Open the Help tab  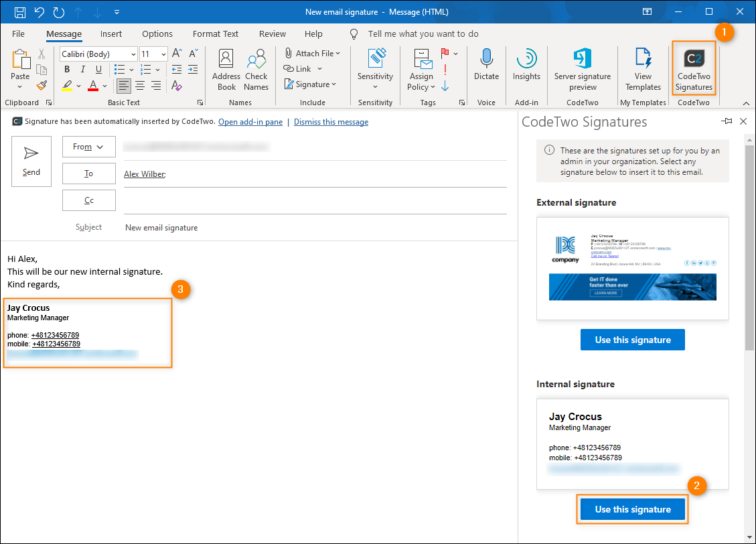coord(313,33)
